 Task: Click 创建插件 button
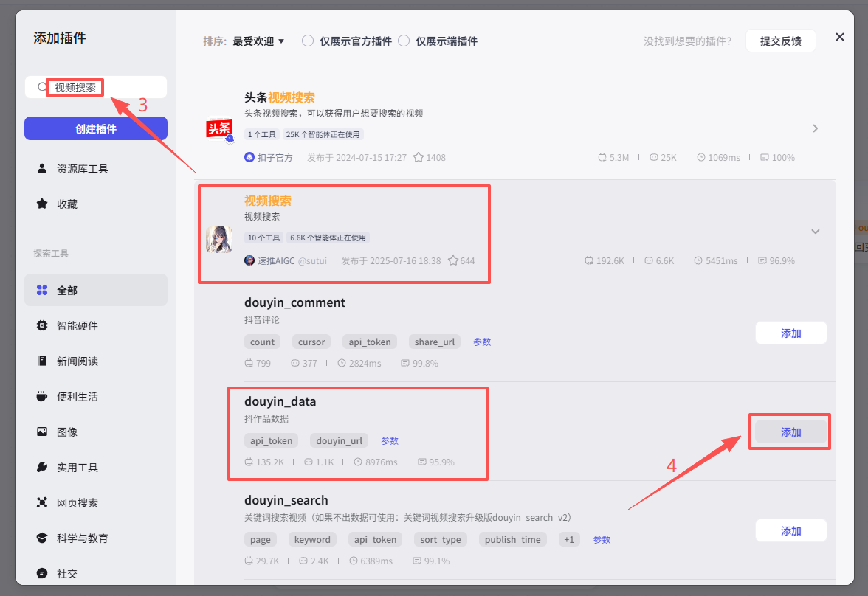(96, 128)
